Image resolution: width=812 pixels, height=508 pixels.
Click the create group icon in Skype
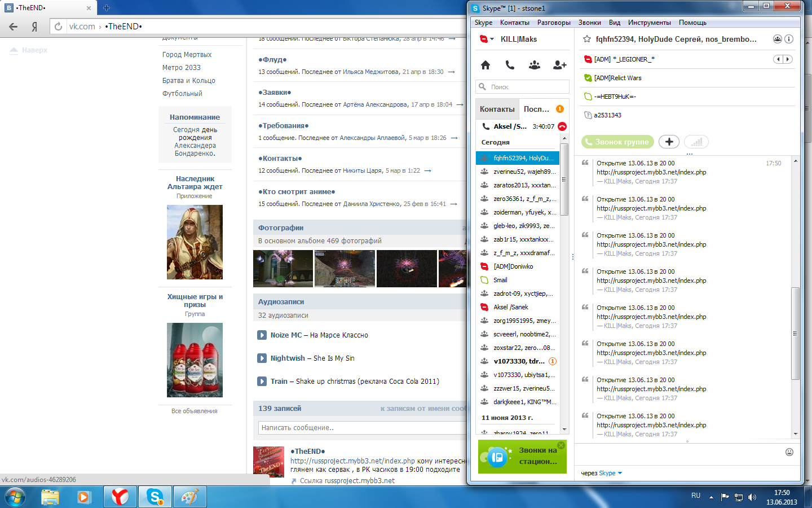[x=535, y=65]
